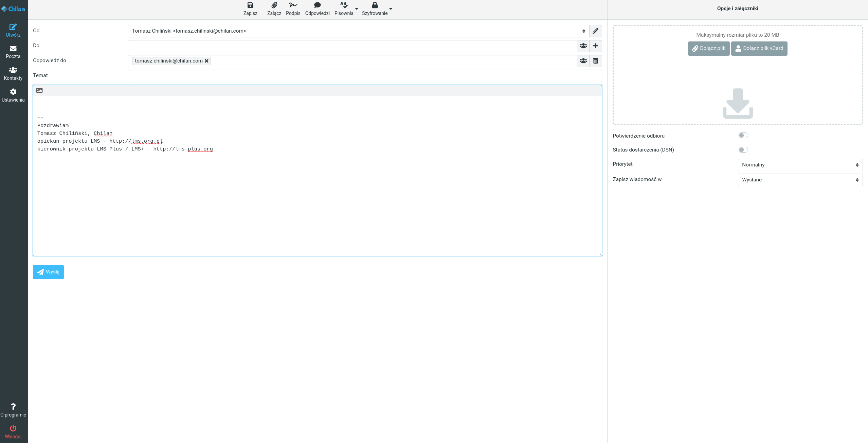Viewport: 868px width, 443px height.
Task: Go to Kontakty in the sidebar
Action: pyautogui.click(x=13, y=73)
